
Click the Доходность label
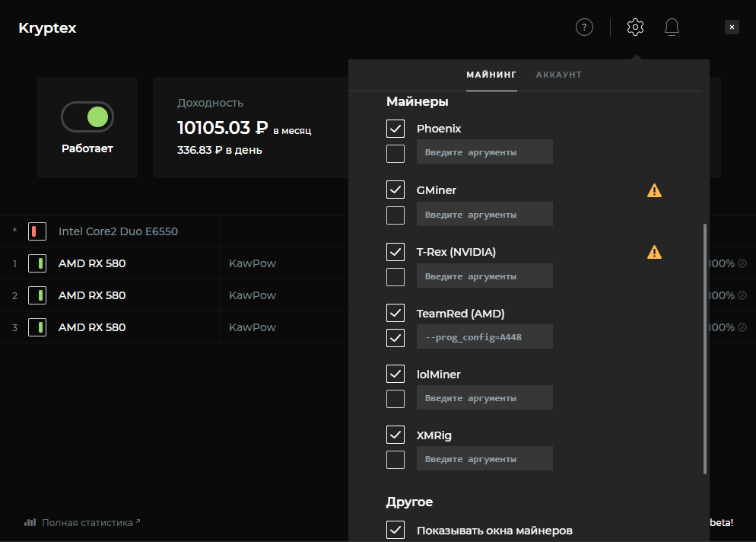tap(210, 103)
